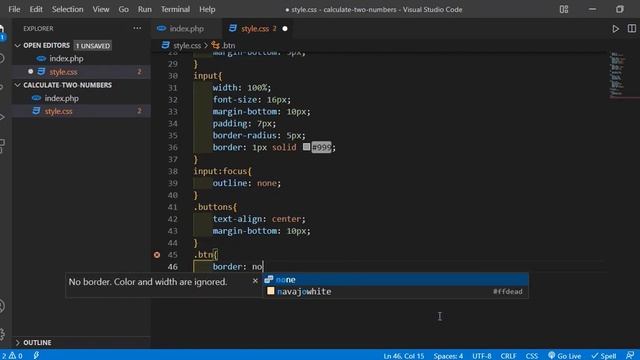Click the lightning port icon in status bar
The width and height of the screenshot is (640, 360).
[x=36, y=356]
